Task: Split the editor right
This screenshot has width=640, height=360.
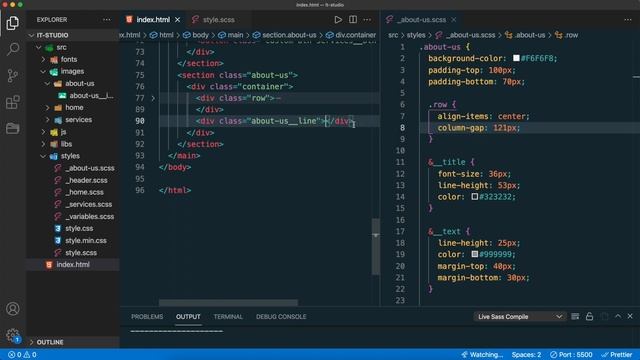Action: point(353,20)
